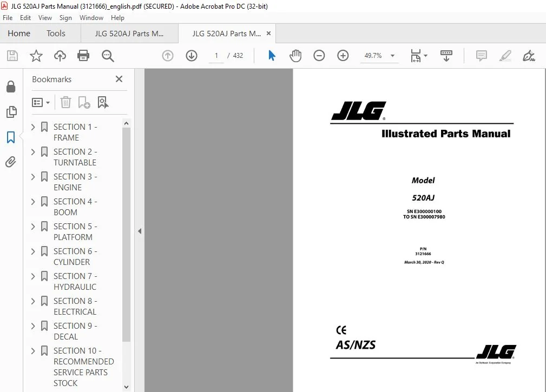Close the active JLG 520AJ document tab

click(268, 34)
